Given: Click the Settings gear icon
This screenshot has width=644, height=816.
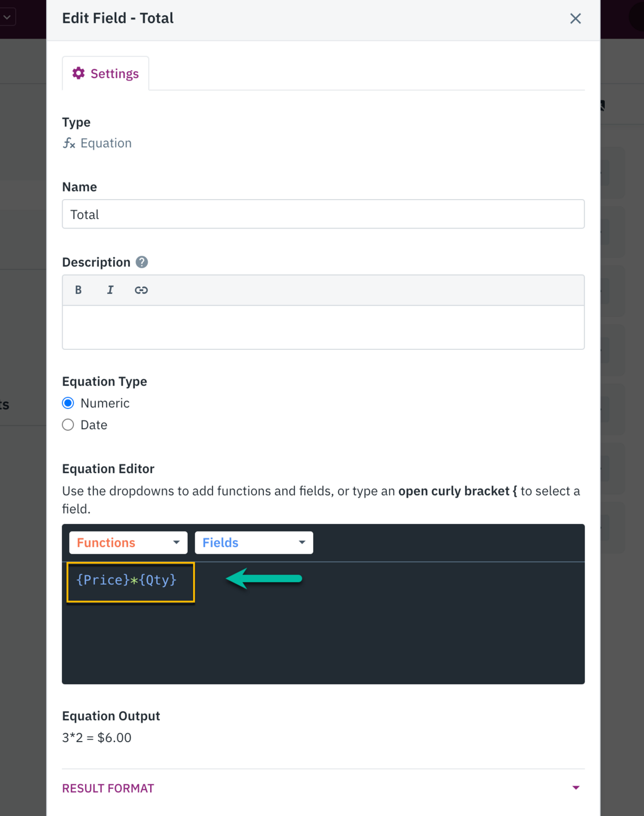Looking at the screenshot, I should pyautogui.click(x=79, y=73).
